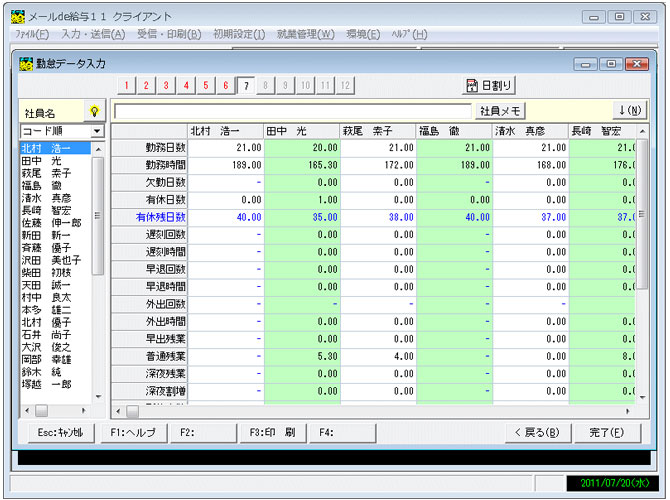Click the F4: function button
The height and width of the screenshot is (500, 670).
pyautogui.click(x=342, y=432)
